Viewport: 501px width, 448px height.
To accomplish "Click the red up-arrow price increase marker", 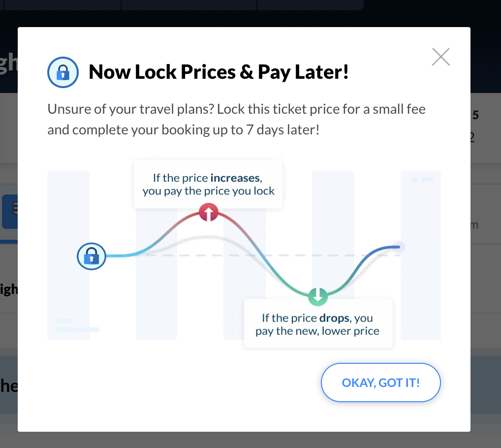I will tap(209, 212).
